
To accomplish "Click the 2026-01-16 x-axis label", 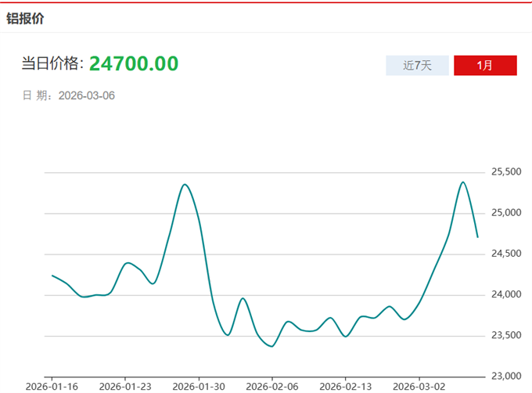I will point(51,386).
